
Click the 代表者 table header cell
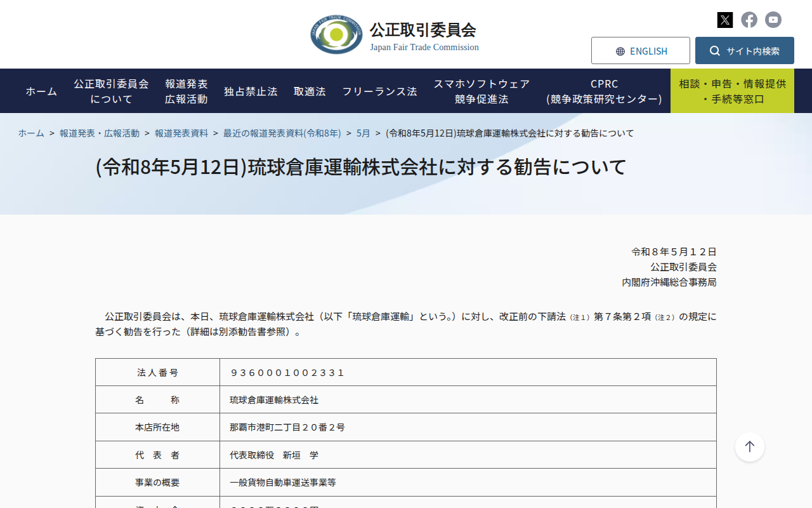point(157,455)
